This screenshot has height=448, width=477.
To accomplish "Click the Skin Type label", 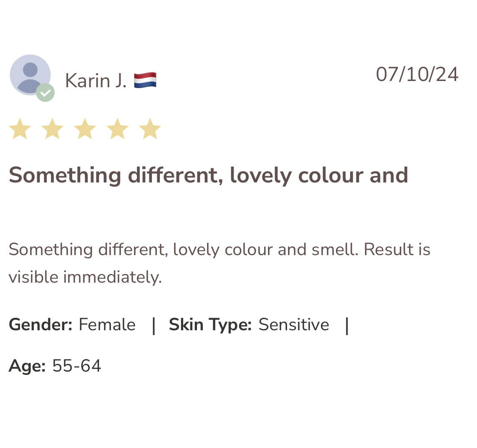I will coord(210,325).
